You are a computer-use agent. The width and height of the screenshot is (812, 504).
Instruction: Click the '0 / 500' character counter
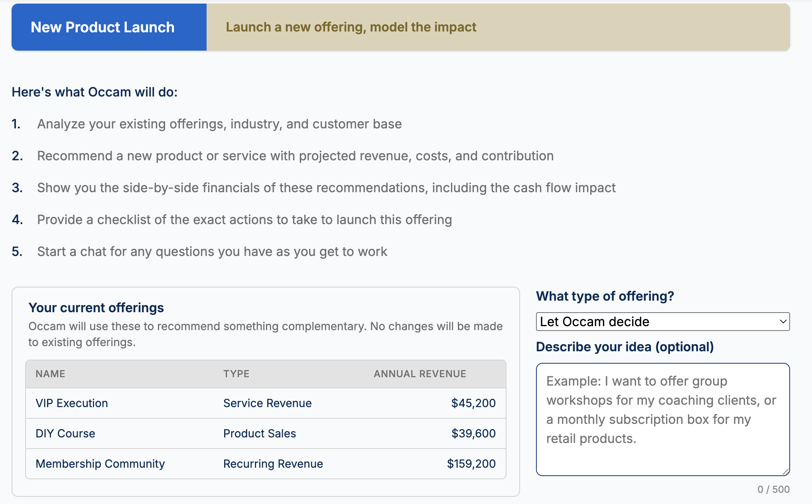tap(773, 489)
